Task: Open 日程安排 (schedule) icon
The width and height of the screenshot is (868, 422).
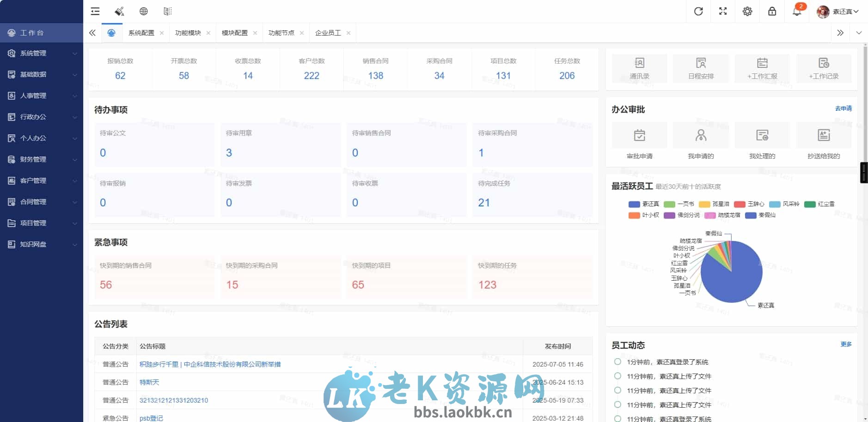Action: [700, 68]
